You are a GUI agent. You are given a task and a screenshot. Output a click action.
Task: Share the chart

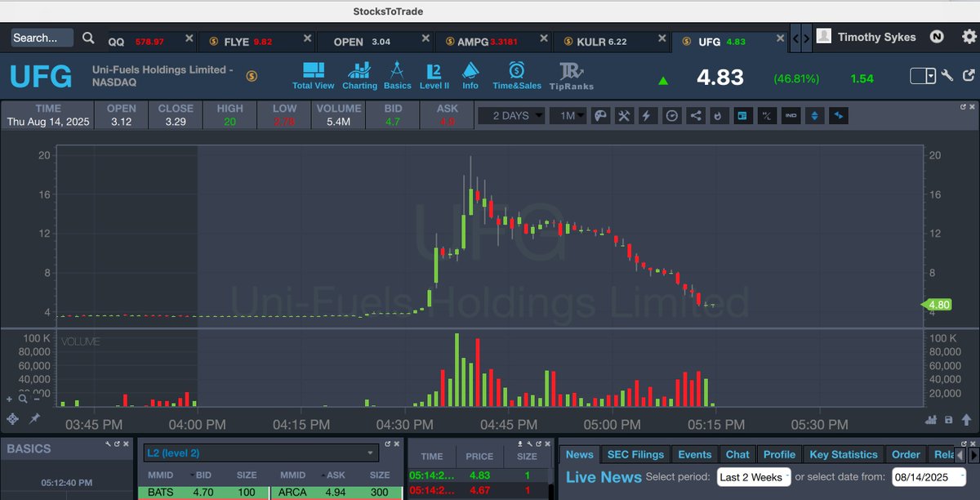[695, 115]
